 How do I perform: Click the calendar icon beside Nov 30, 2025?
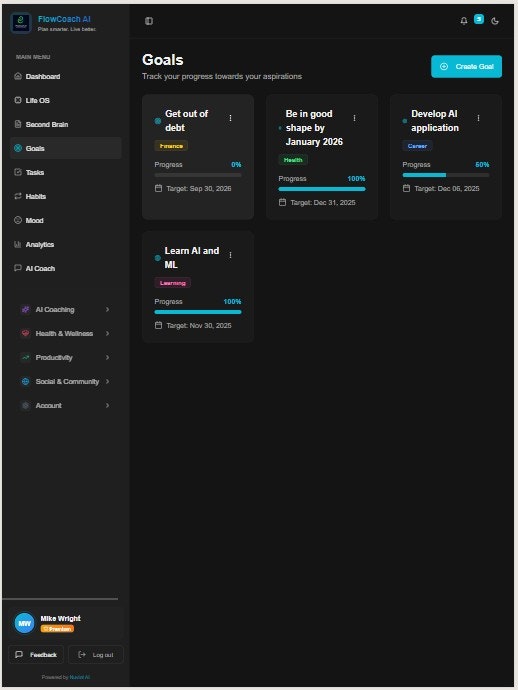pyautogui.click(x=158, y=325)
